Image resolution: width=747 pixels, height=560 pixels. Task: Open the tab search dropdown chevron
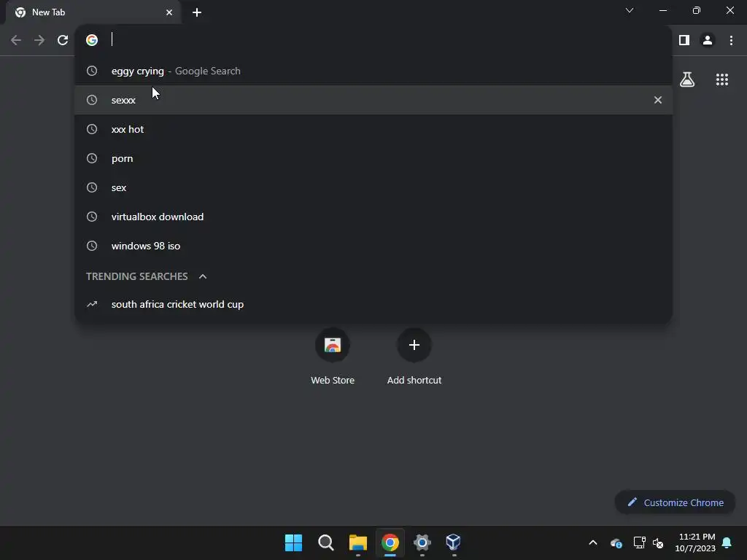click(x=630, y=10)
